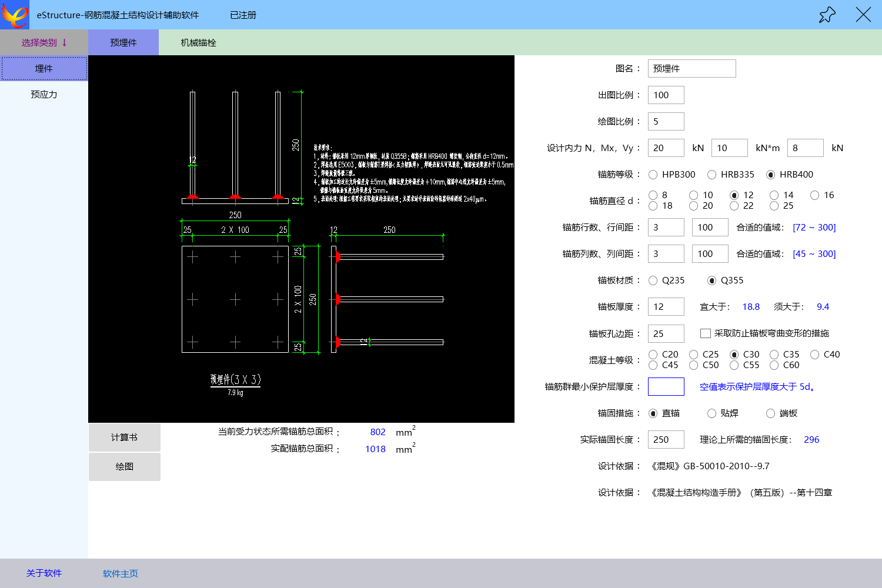Switch to the 机械锚栓 tab

click(x=199, y=42)
